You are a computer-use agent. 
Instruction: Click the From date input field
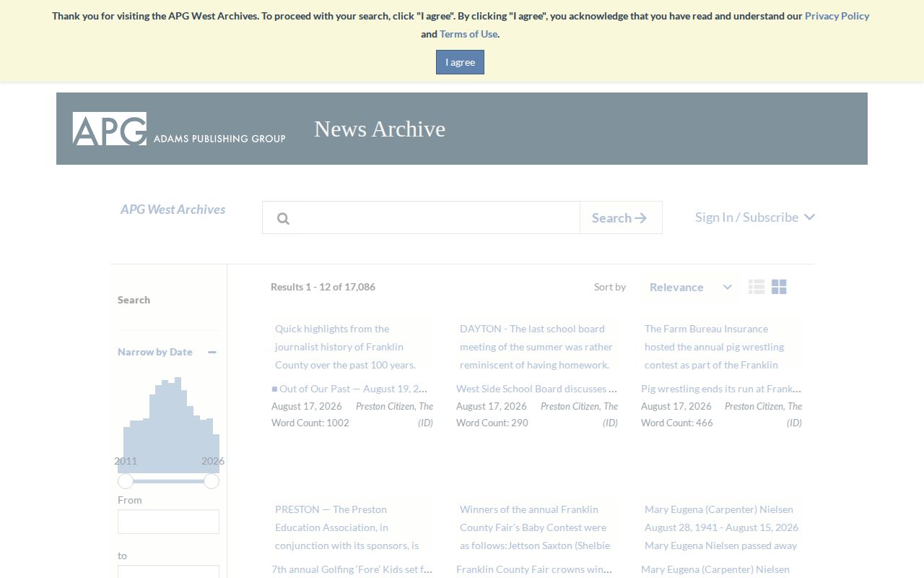click(168, 522)
